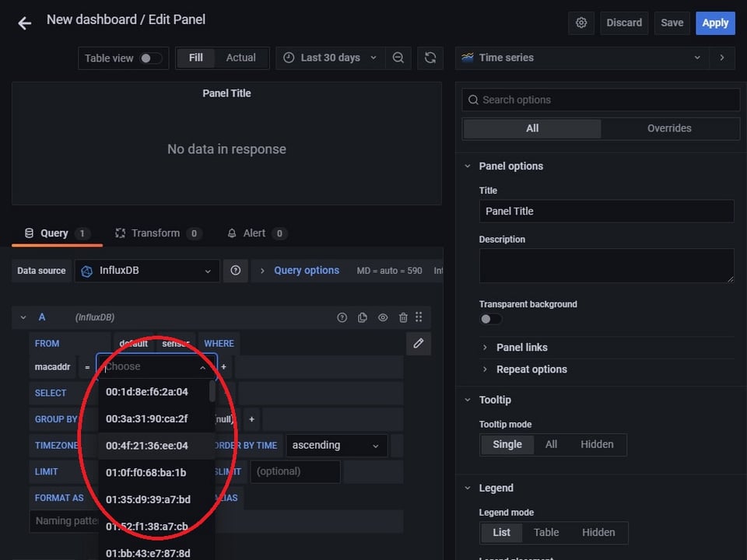The height and width of the screenshot is (560, 747).
Task: Click the back arrow to leave panel editor
Action: click(x=25, y=23)
